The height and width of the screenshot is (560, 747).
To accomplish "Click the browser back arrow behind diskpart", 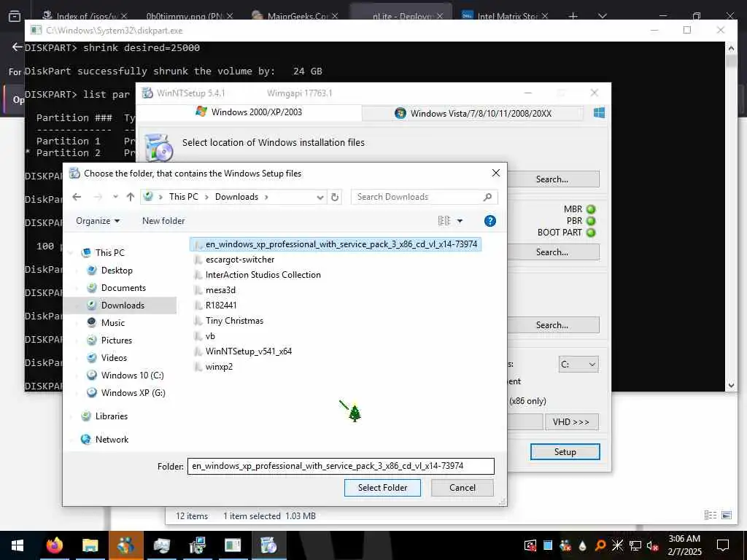I will click(18, 47).
